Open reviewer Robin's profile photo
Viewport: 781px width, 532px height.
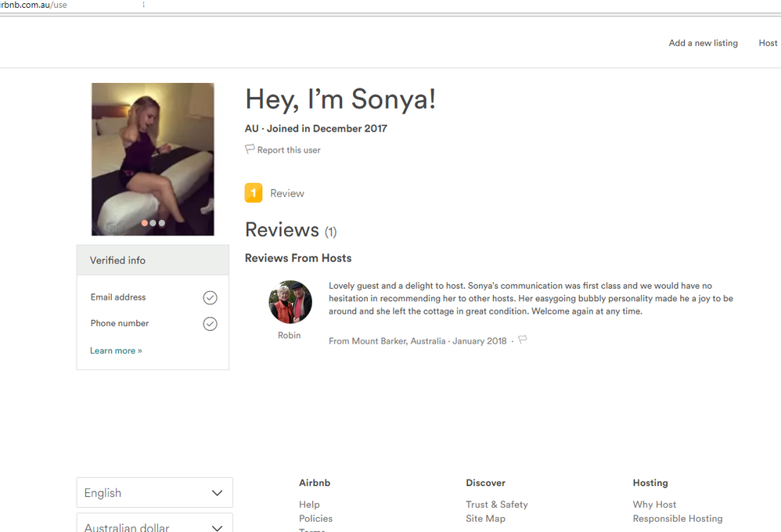[290, 302]
